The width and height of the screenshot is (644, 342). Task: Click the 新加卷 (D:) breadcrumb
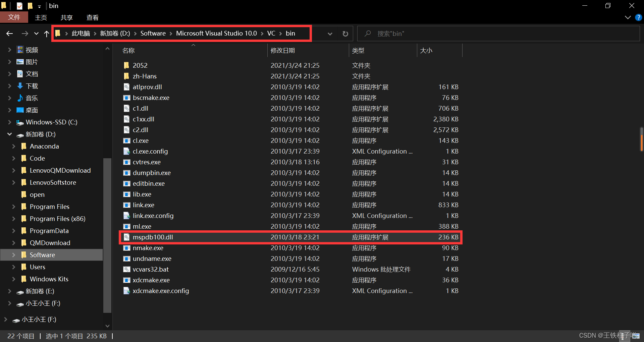(115, 33)
